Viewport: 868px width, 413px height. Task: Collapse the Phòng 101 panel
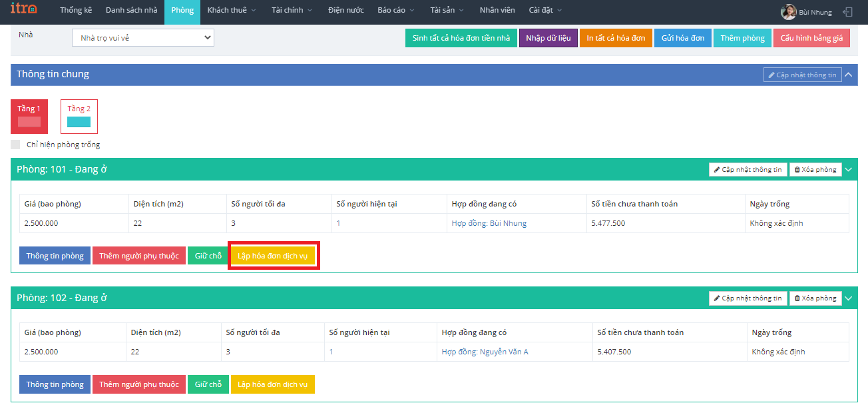pyautogui.click(x=848, y=170)
